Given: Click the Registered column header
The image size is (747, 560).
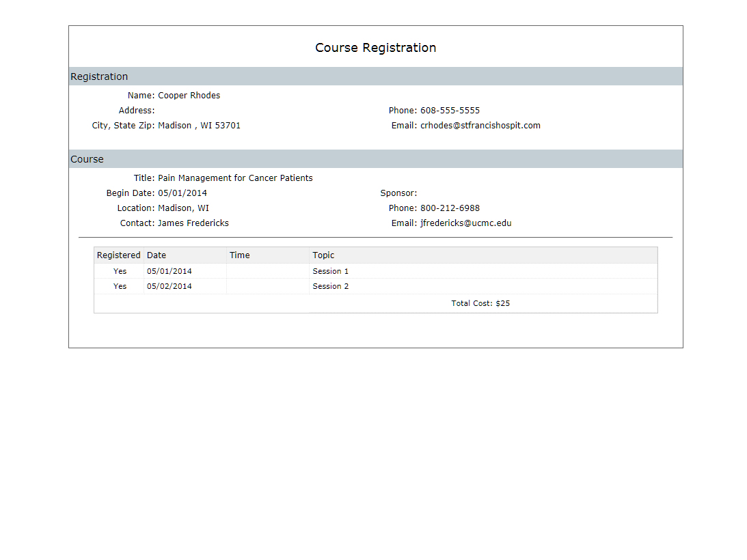Looking at the screenshot, I should [118, 255].
